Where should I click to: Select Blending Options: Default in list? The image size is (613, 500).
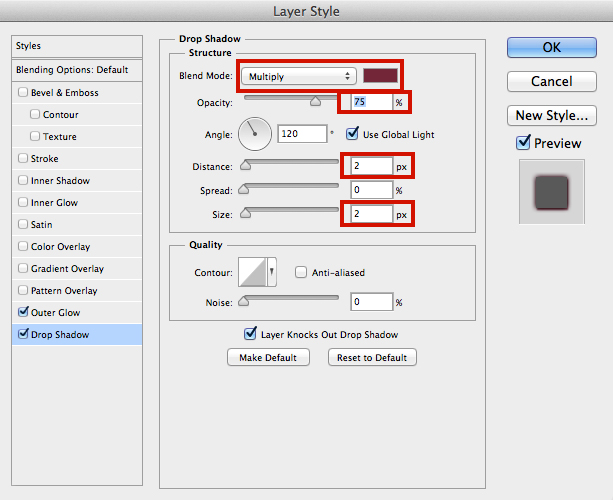point(72,70)
